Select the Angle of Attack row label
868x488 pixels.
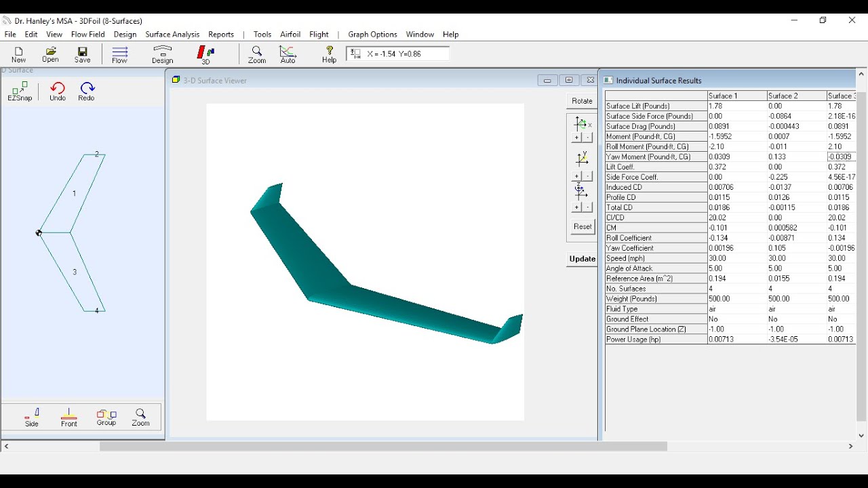point(656,269)
